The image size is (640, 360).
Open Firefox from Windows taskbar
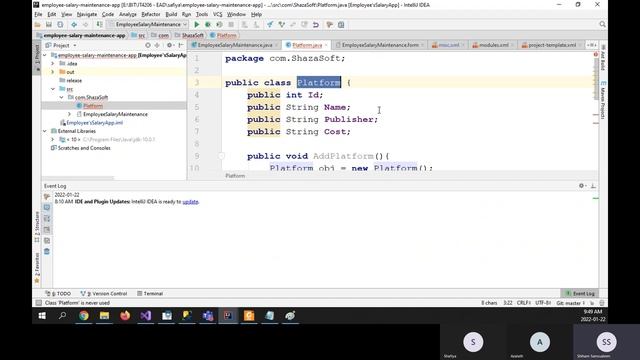coord(125,316)
